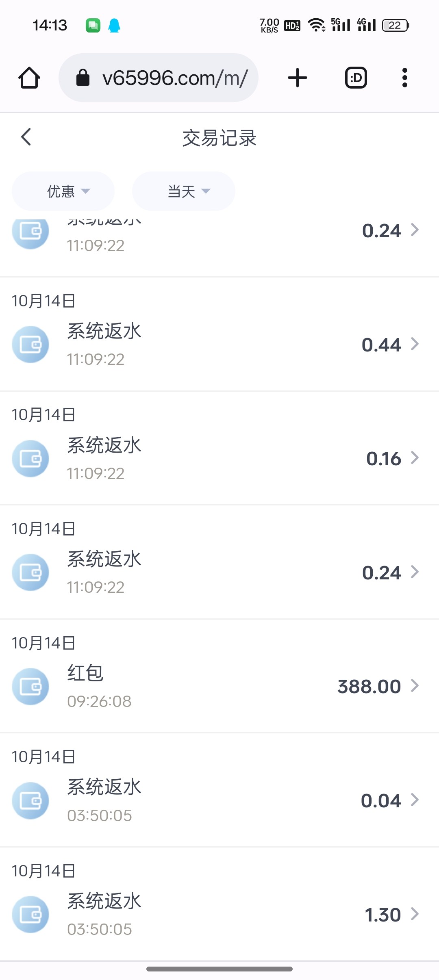Go back from 交易记录 page
The height and width of the screenshot is (980, 439).
click(x=26, y=137)
